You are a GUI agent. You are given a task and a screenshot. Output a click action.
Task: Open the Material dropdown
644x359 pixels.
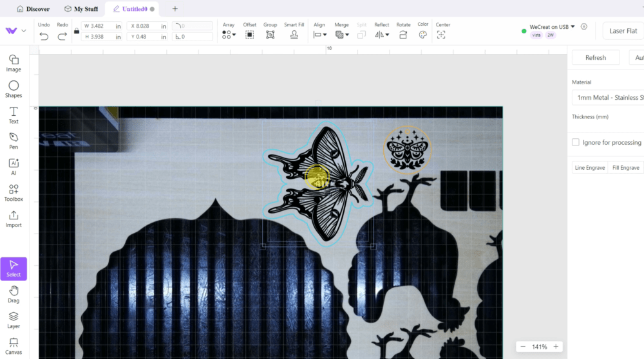point(607,97)
